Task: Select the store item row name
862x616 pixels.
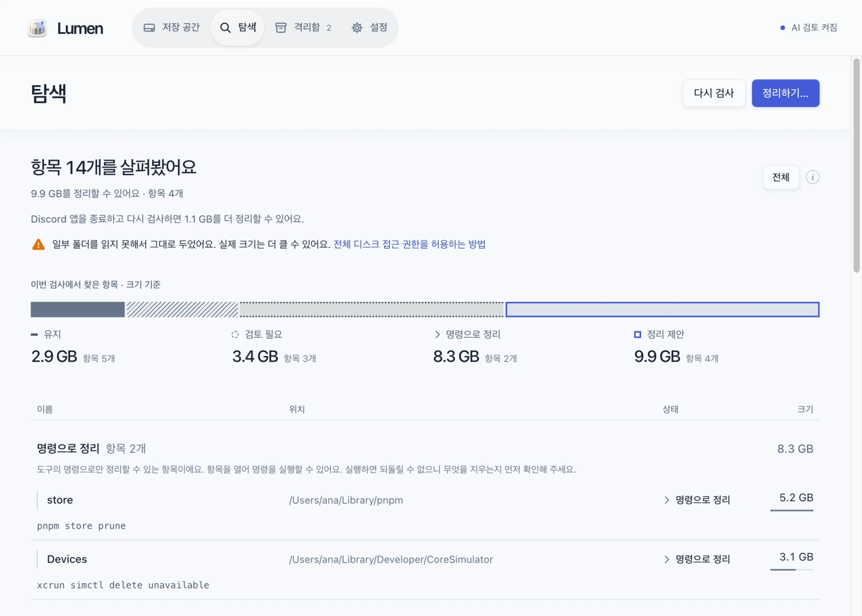Action: [x=60, y=500]
